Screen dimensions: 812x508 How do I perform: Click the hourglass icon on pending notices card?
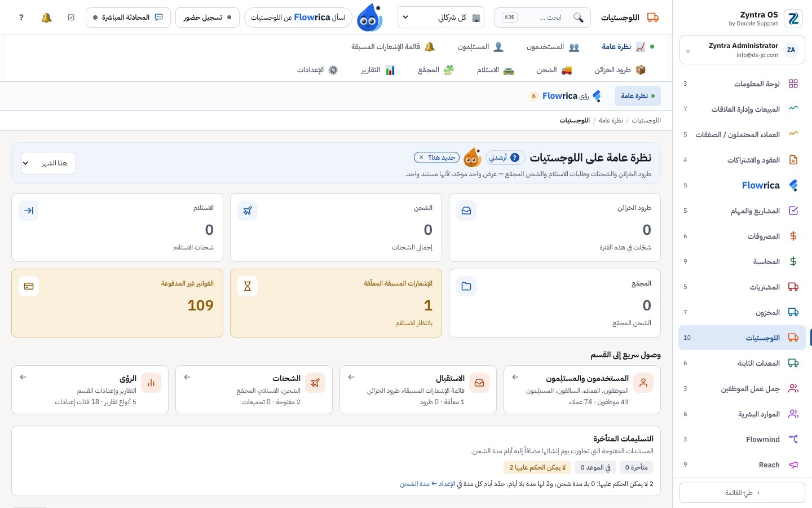(x=248, y=286)
